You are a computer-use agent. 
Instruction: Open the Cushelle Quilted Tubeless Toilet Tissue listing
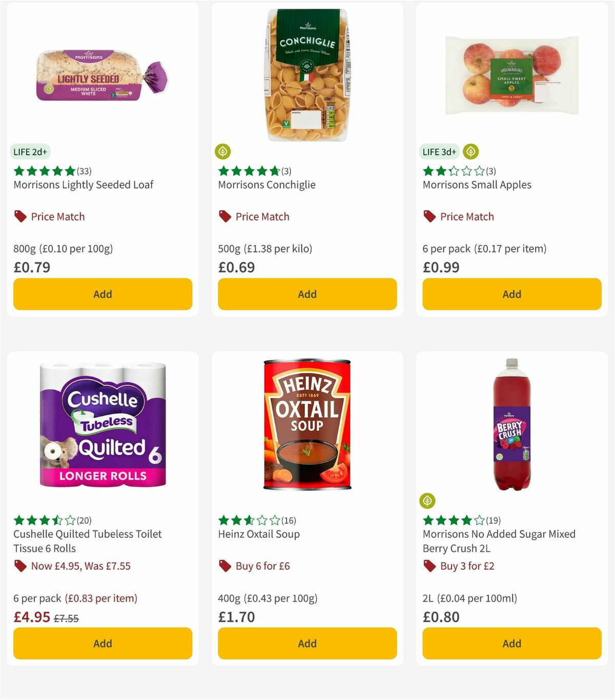point(87,541)
